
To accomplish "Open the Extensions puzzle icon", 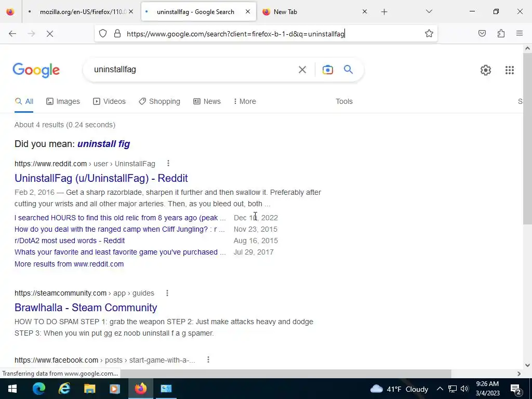I will [x=501, y=33].
